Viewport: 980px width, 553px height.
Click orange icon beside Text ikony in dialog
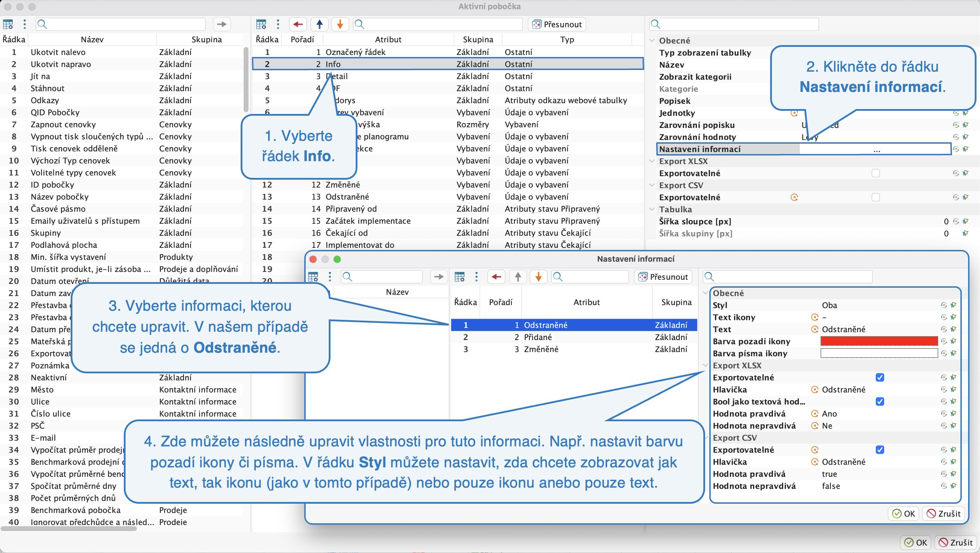tap(815, 317)
